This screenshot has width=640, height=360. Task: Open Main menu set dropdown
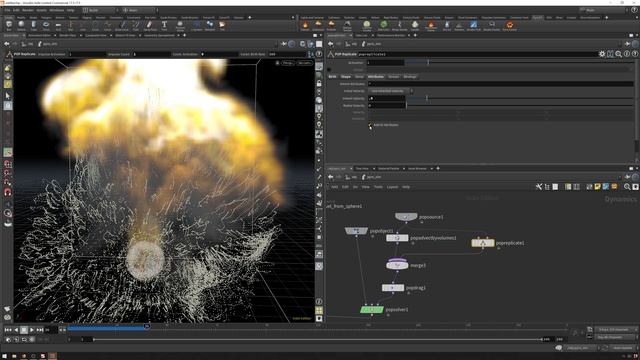[140, 10]
